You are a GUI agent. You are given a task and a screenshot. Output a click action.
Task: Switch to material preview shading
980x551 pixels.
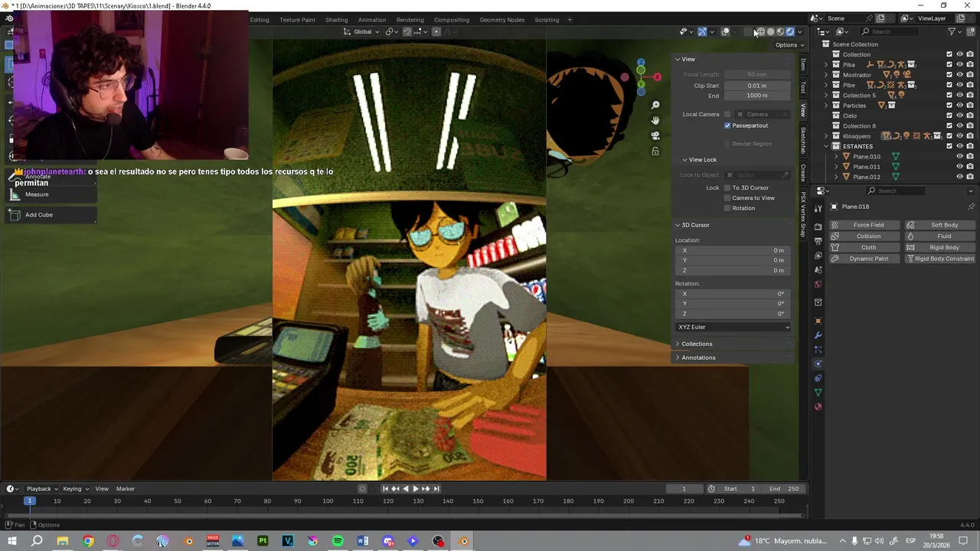point(780,31)
